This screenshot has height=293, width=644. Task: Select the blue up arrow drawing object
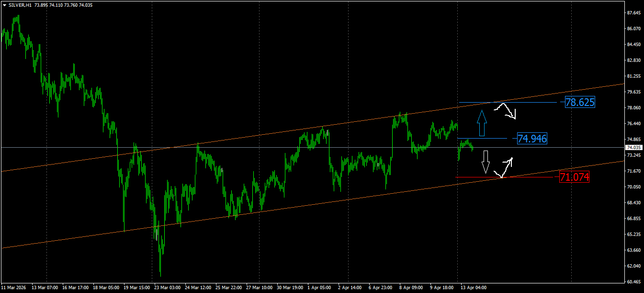(482, 123)
